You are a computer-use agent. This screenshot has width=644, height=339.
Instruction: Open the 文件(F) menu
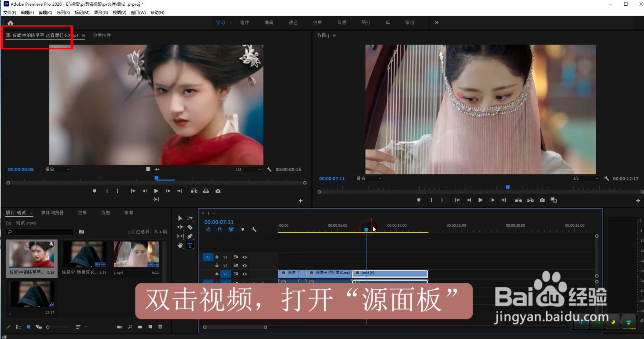pos(10,12)
